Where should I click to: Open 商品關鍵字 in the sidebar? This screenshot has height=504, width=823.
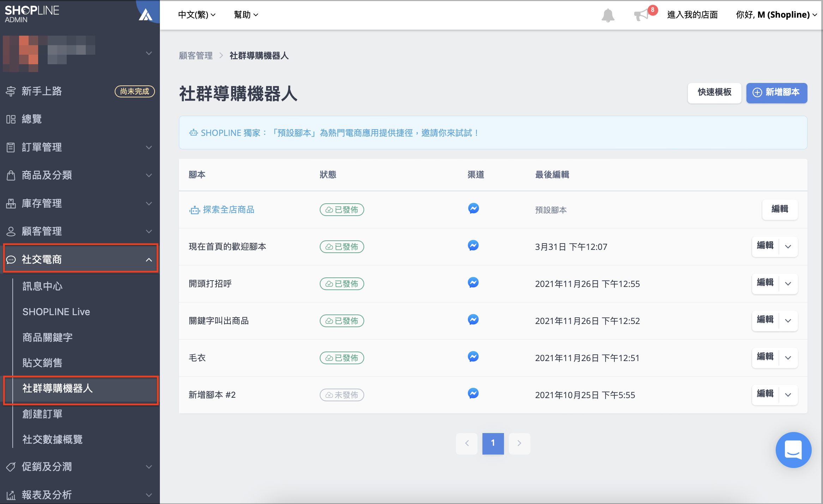48,337
